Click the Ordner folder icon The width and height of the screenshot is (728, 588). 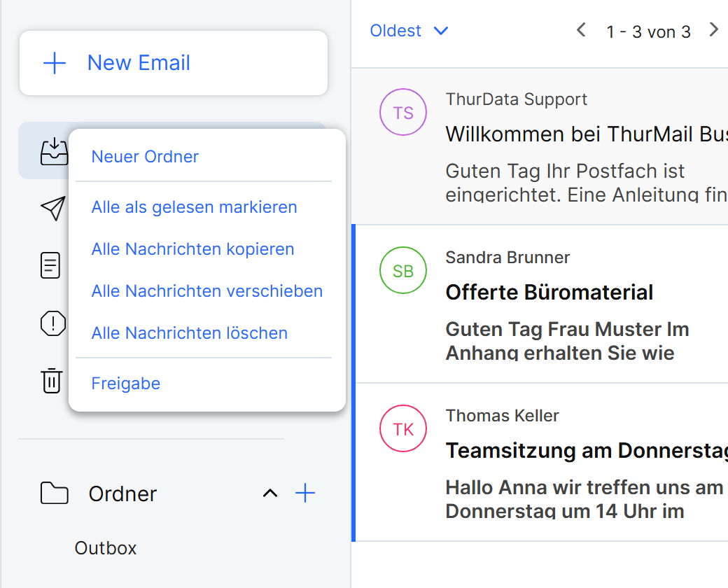(55, 493)
